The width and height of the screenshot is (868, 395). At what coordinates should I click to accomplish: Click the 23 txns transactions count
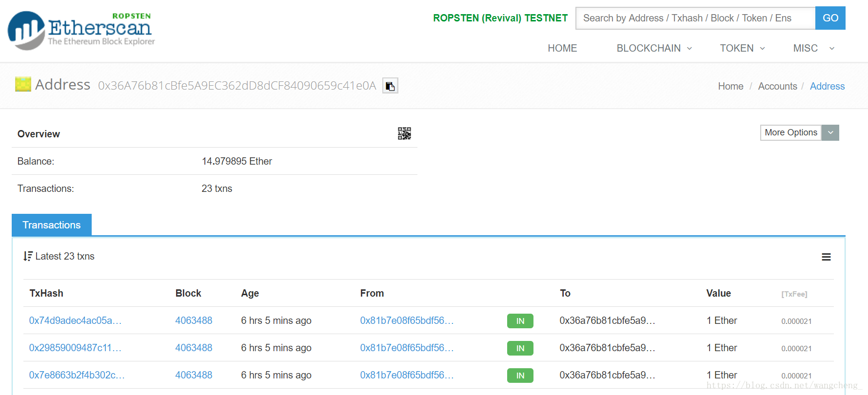coord(217,188)
